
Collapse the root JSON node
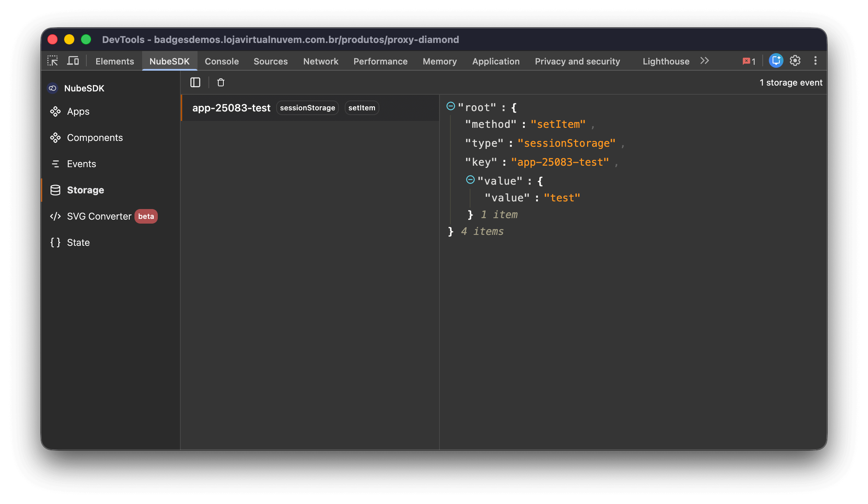coord(451,106)
